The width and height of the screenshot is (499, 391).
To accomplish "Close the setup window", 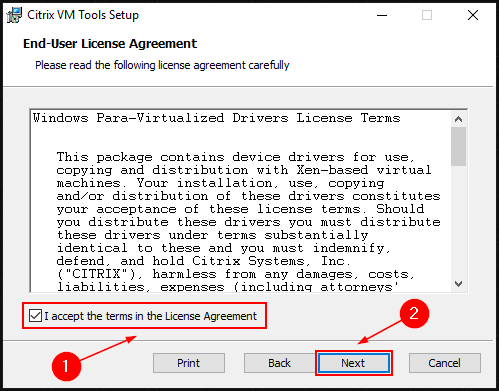I will (473, 15).
